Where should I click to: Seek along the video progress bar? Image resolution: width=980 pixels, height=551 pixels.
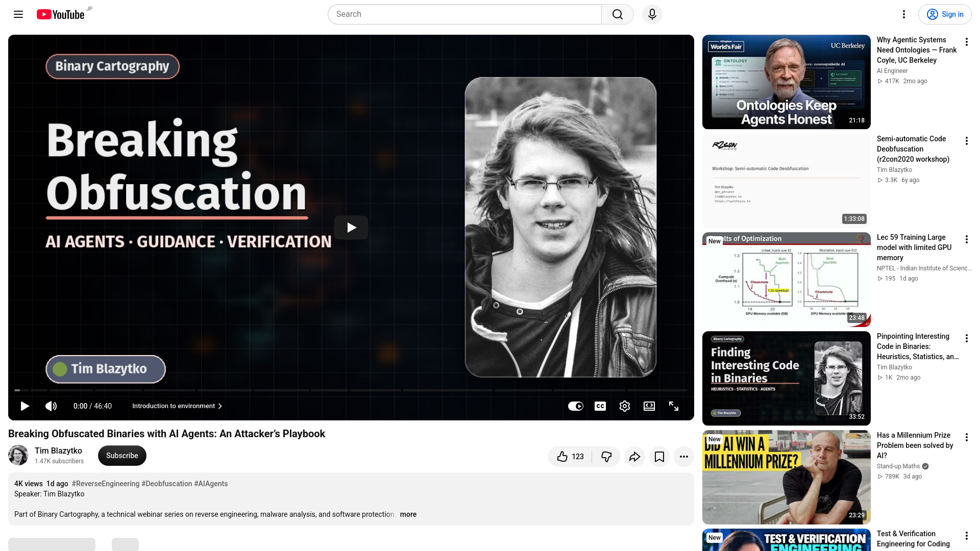[x=351, y=390]
